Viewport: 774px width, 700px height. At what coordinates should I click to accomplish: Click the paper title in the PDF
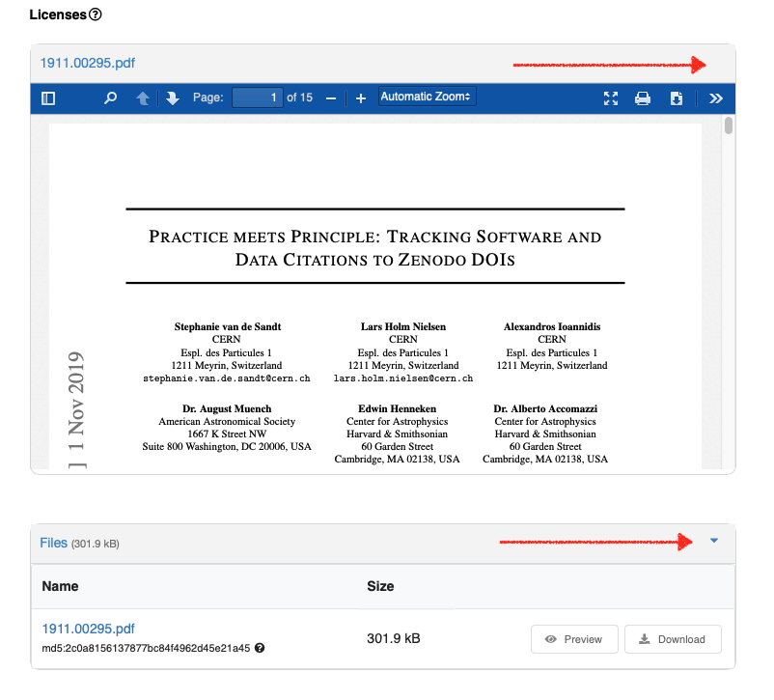375,247
